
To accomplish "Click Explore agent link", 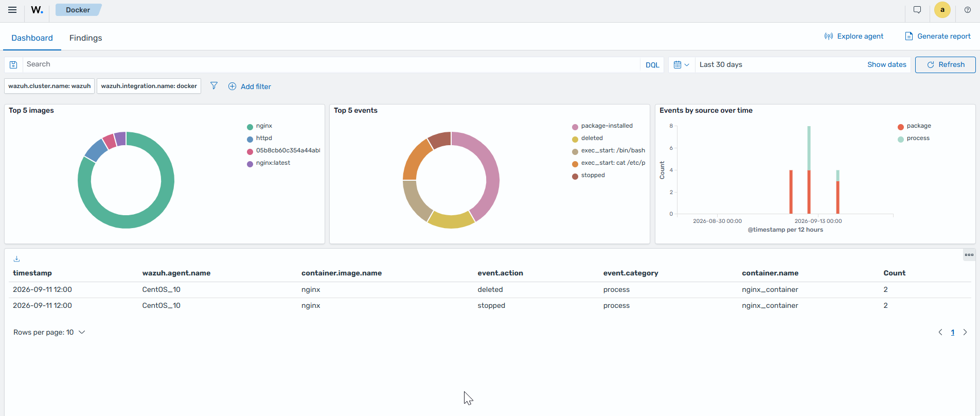I will tap(854, 36).
